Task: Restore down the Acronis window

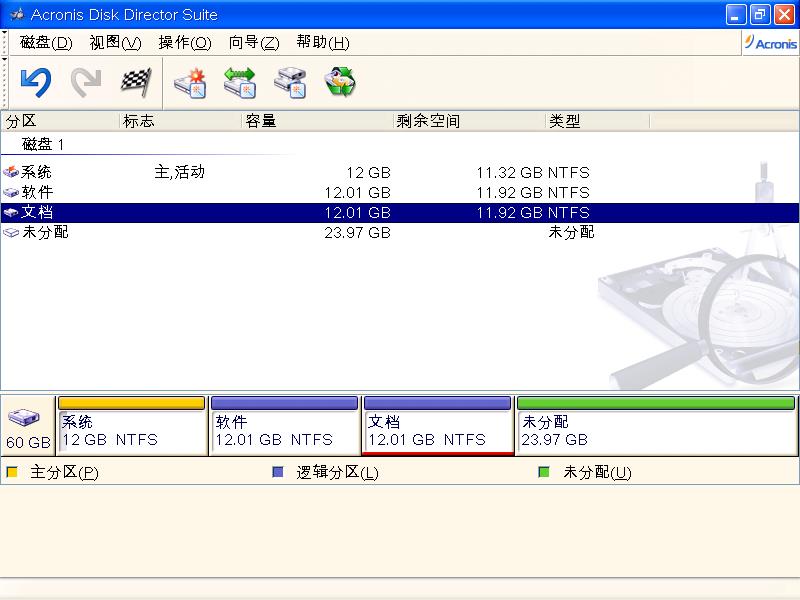Action: (759, 15)
